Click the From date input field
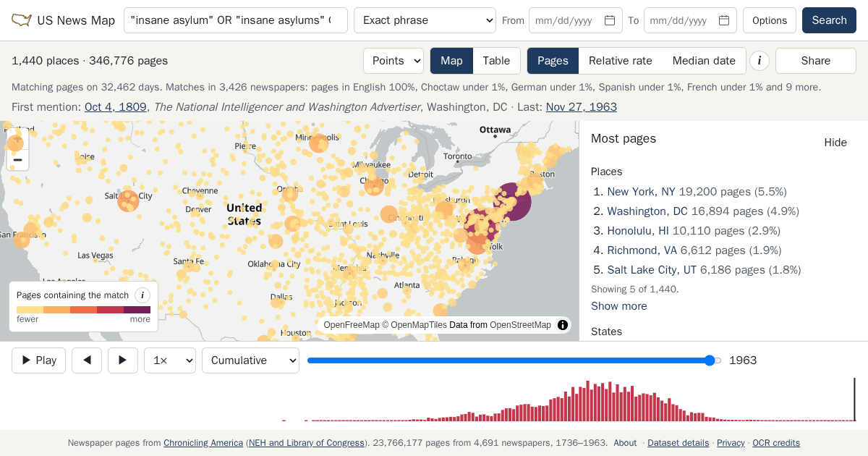Image resolution: width=868 pixels, height=456 pixels. [576, 20]
